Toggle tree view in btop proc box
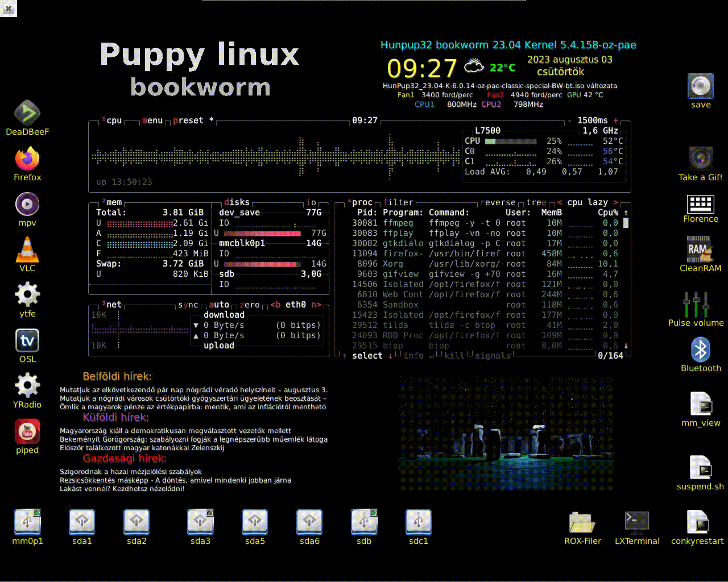728x582 pixels. pos(536,202)
